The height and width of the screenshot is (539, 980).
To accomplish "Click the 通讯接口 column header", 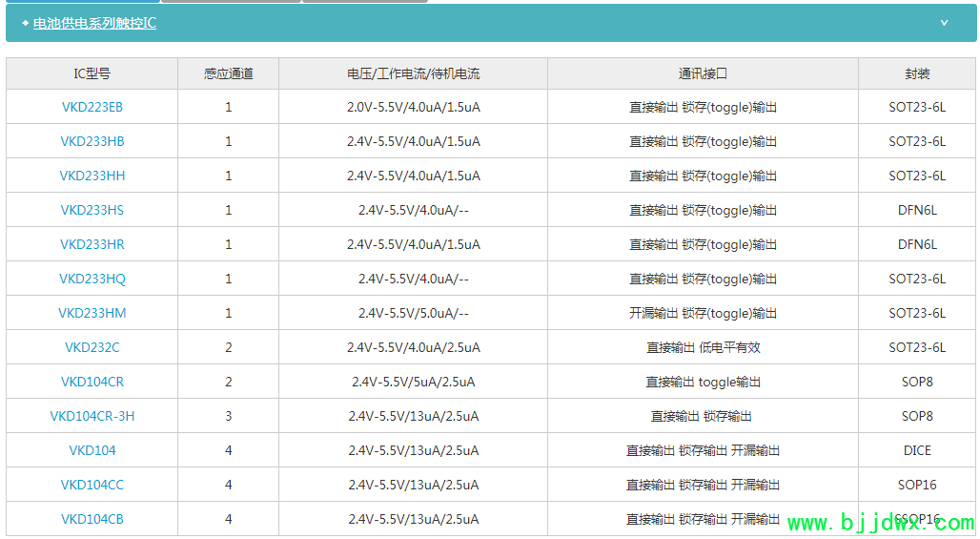I will coord(703,73).
